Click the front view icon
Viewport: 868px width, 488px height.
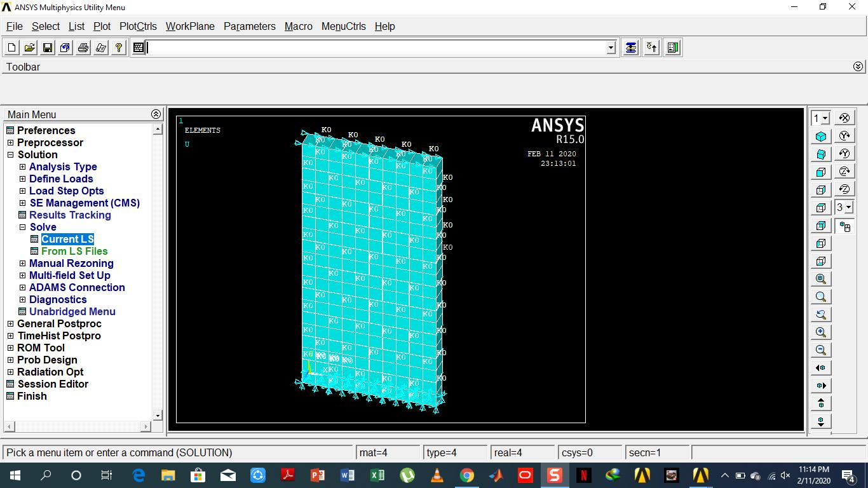pos(820,172)
